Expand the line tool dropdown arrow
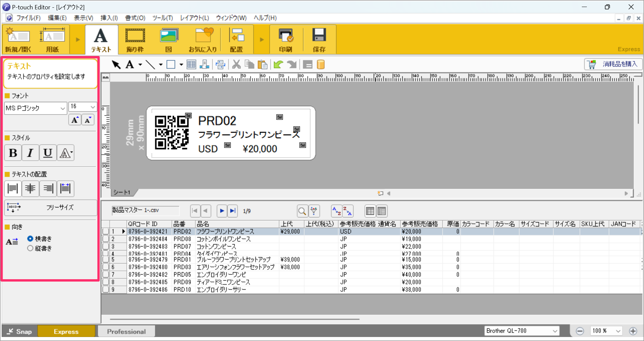This screenshot has width=644, height=341. click(161, 64)
